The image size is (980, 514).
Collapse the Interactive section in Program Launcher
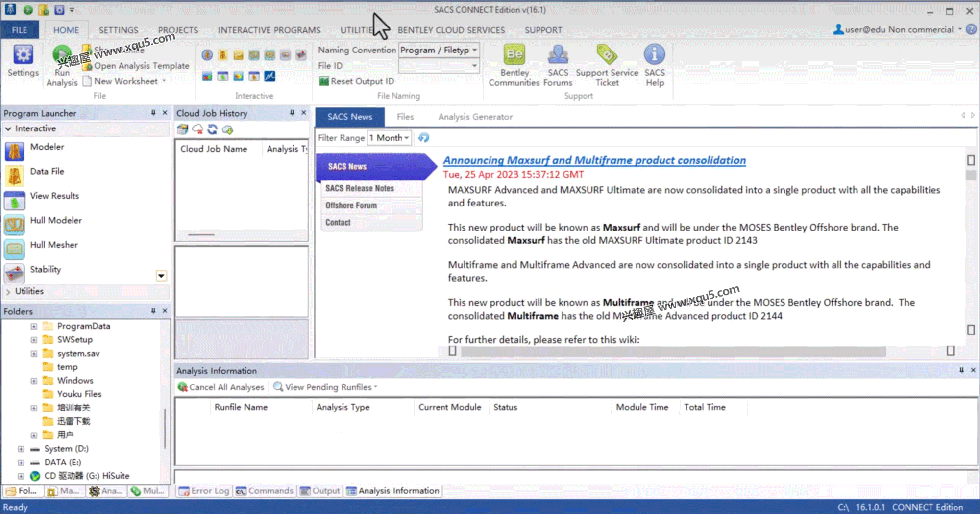8,128
